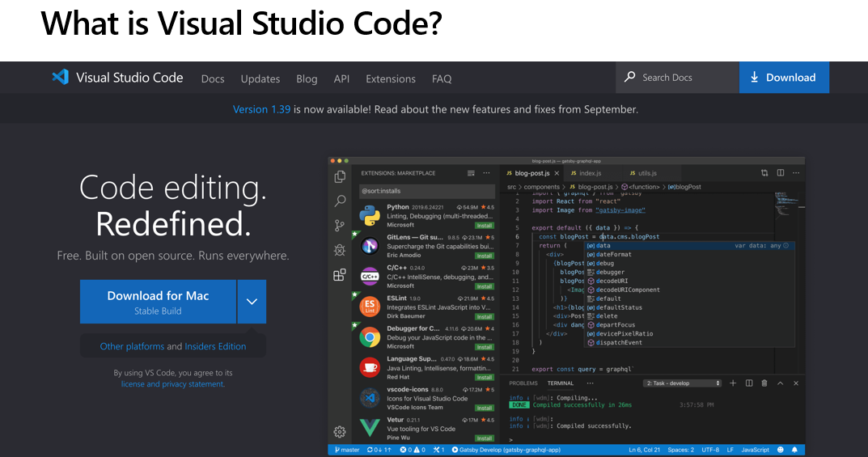Open the API menu item
The image size is (868, 457).
[341, 78]
